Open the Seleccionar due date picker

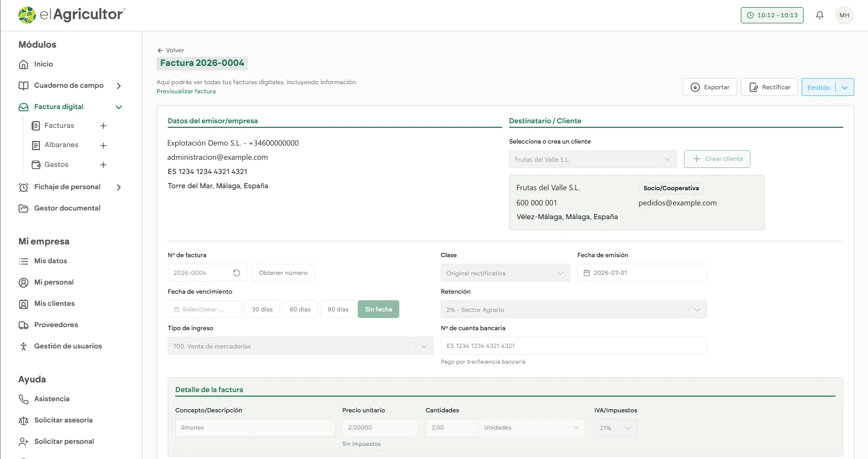(205, 309)
